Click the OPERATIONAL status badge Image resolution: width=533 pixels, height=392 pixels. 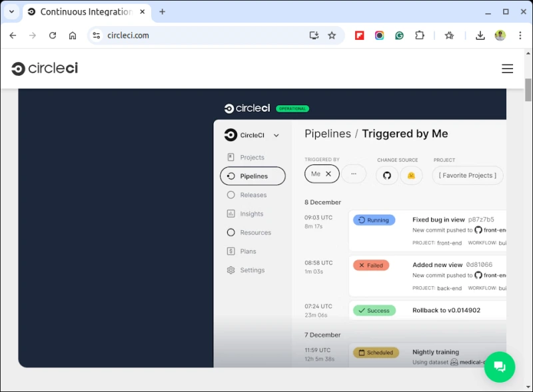tap(292, 108)
